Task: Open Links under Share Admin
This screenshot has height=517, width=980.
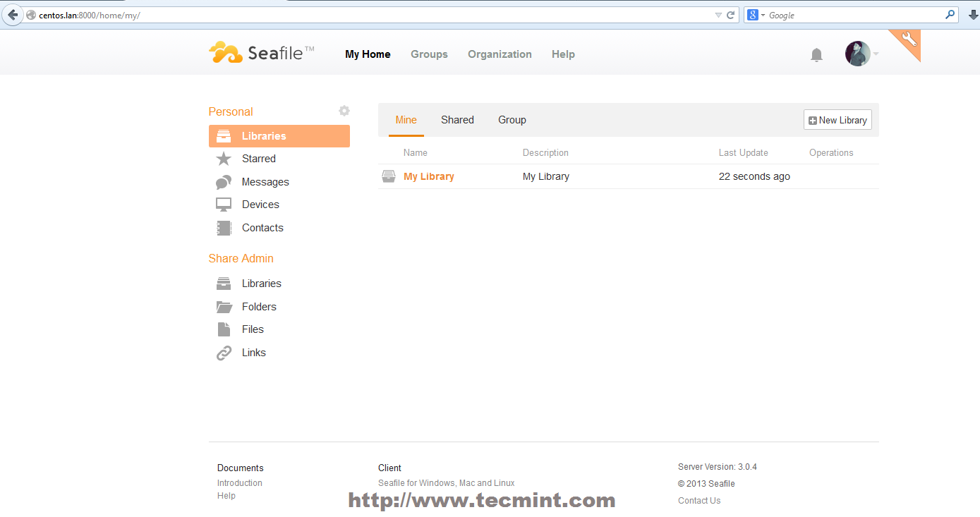Action: coord(254,353)
